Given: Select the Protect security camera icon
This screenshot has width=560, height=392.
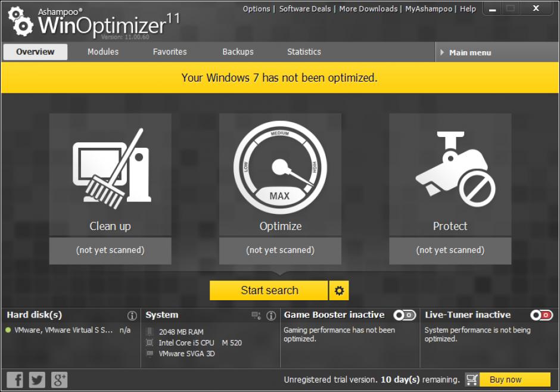Looking at the screenshot, I should (455, 169).
